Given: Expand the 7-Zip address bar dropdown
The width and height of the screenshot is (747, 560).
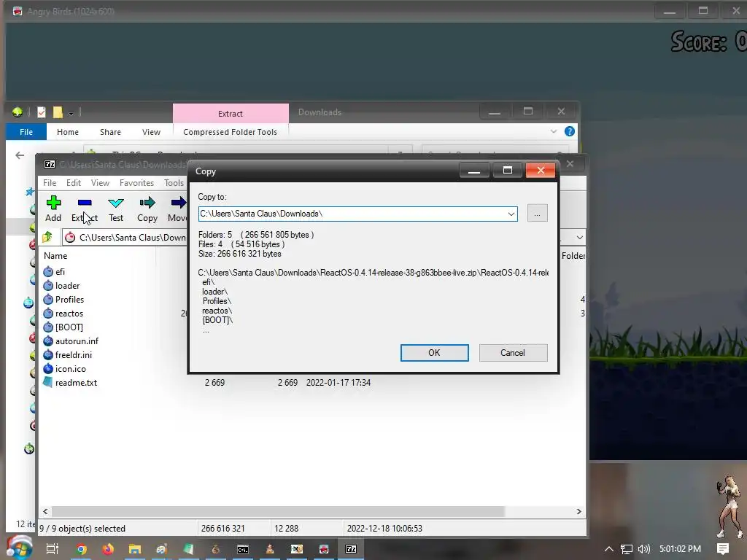Looking at the screenshot, I should coord(579,237).
